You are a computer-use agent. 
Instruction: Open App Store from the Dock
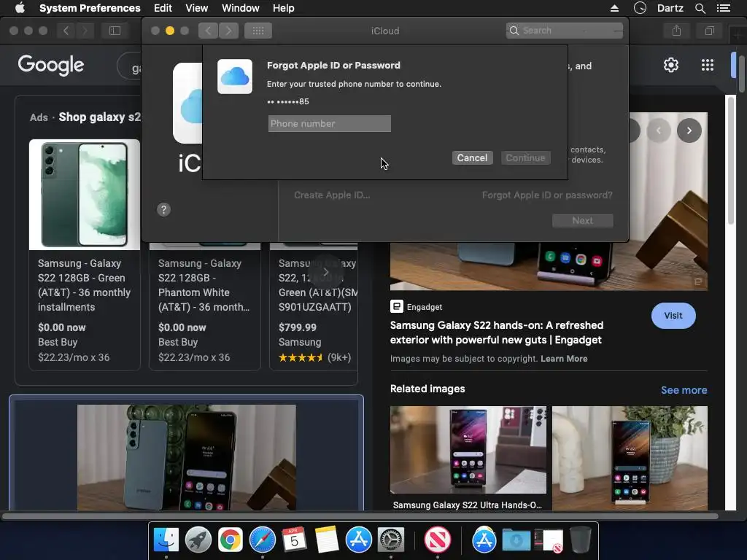[358, 540]
